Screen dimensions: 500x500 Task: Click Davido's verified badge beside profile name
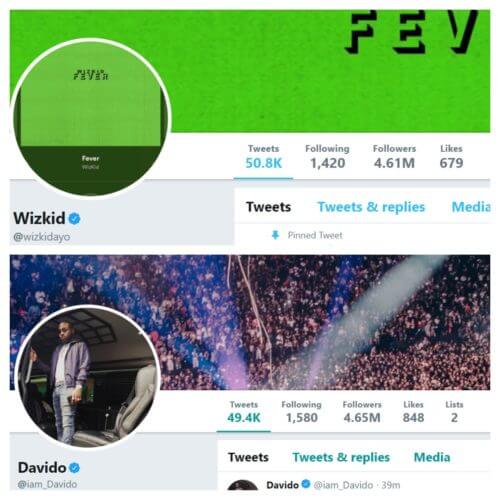[x=75, y=468]
